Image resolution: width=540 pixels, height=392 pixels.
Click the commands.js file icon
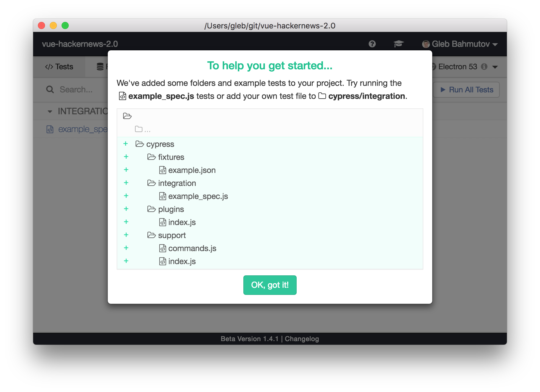click(163, 248)
